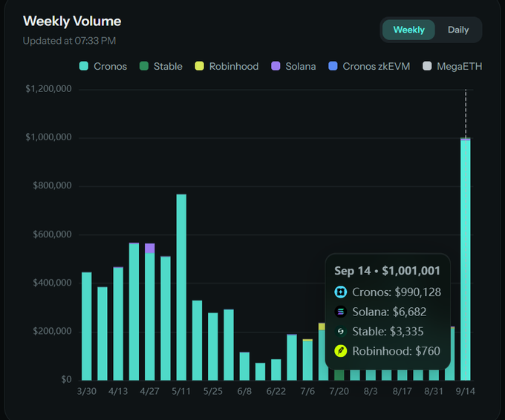Toggle the Stable legend swatch

(143, 66)
